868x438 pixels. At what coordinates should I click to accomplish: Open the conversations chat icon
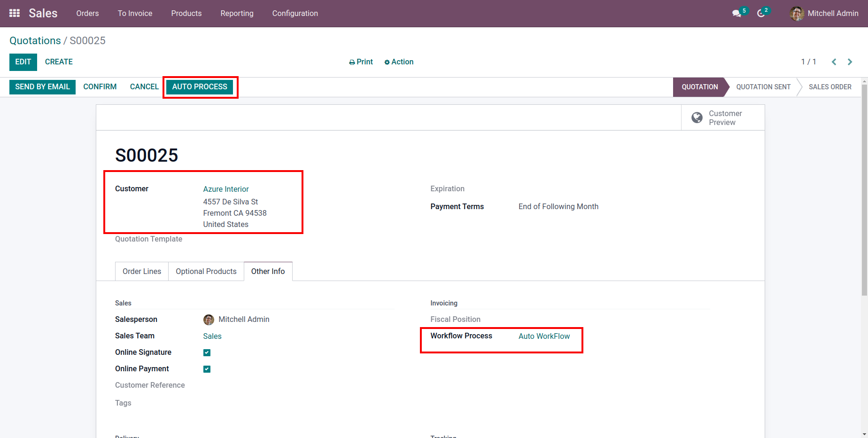736,14
